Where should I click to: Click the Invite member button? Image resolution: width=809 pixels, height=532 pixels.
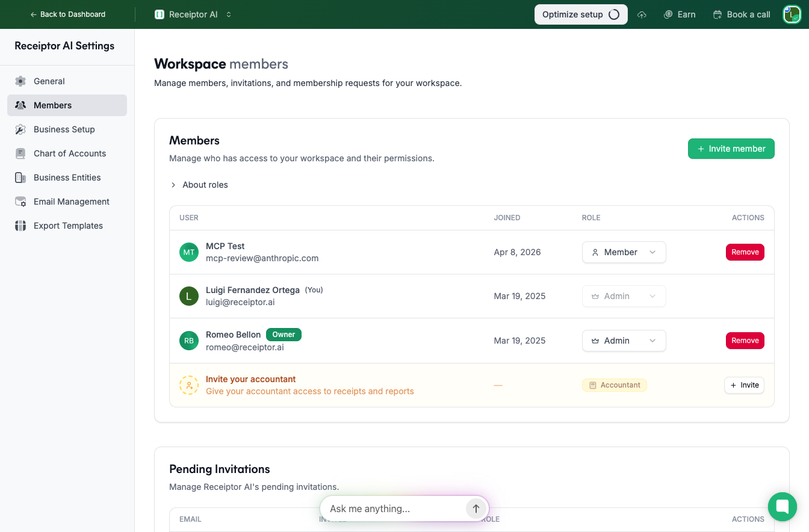[x=731, y=149]
